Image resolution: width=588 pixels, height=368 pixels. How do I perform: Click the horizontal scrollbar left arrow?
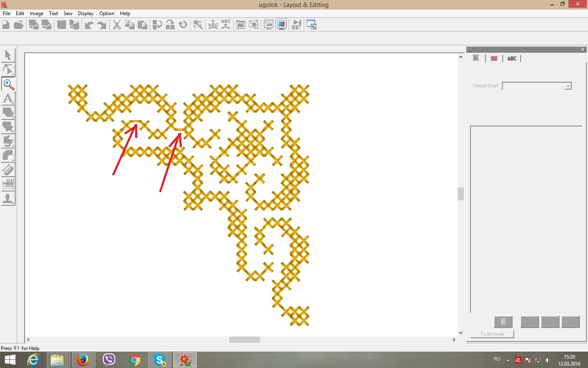[28, 339]
